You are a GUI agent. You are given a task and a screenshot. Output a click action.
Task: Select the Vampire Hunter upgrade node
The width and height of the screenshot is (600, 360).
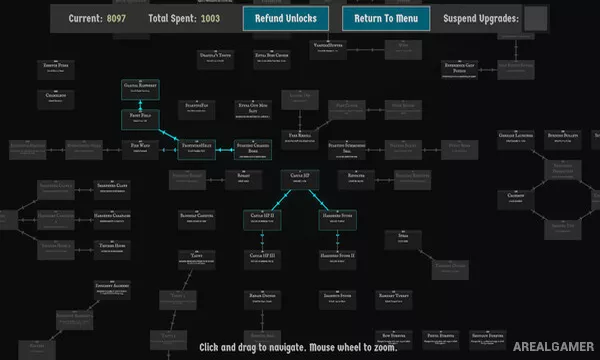tap(328, 50)
